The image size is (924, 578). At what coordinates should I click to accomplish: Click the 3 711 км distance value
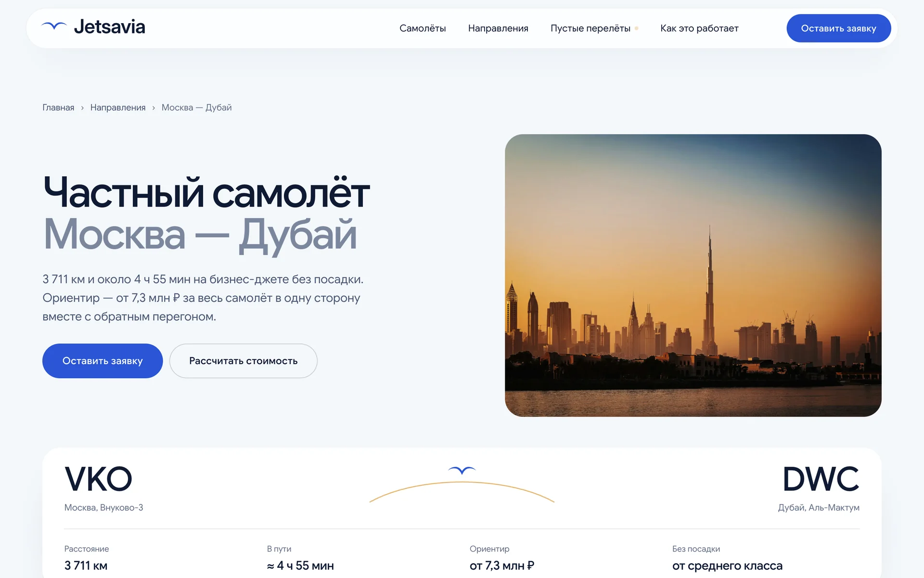point(86,565)
